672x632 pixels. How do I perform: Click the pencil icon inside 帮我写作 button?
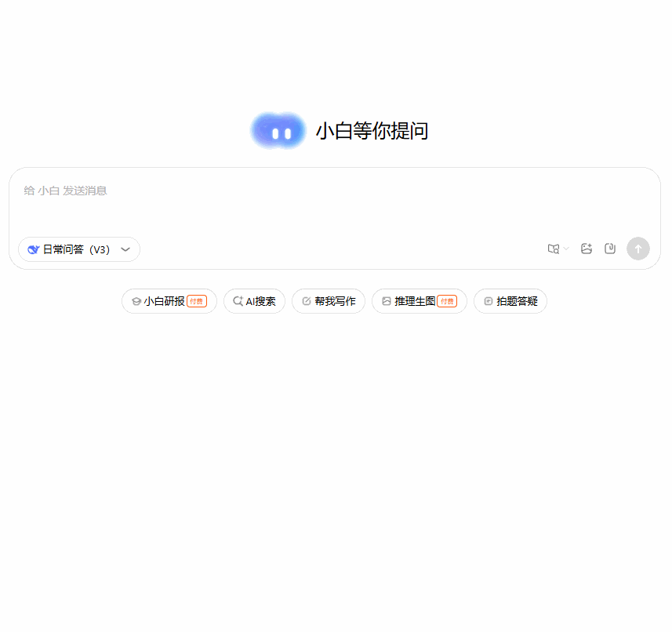(x=307, y=300)
